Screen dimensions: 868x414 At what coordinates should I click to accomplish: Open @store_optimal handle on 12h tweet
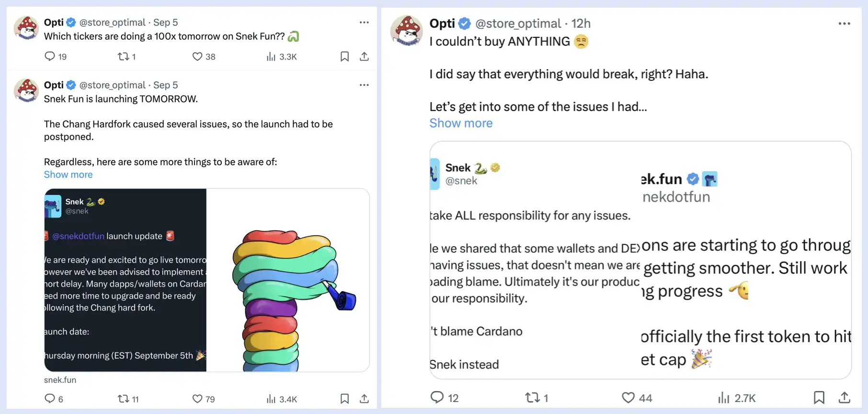pos(518,23)
